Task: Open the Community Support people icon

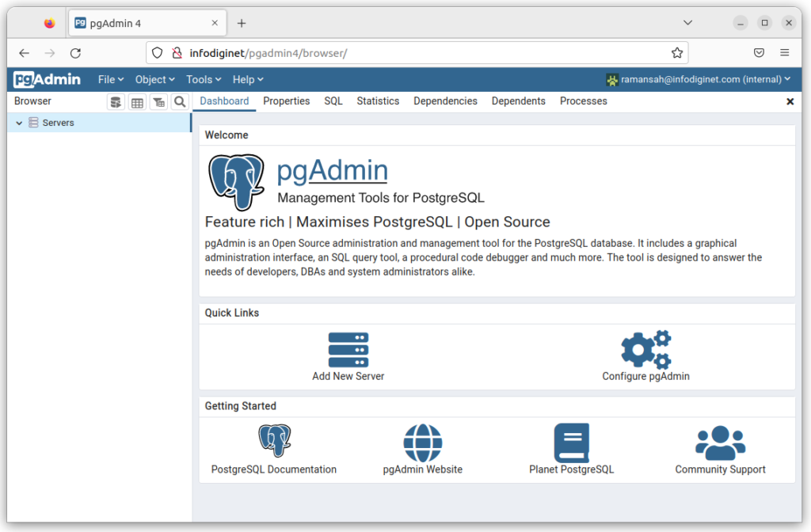Action: coord(721,443)
